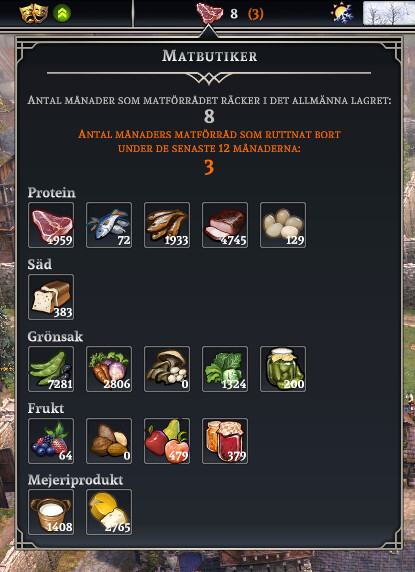The height and width of the screenshot is (572, 415).
Task: Click the mushrooms icon showing 0
Action: click(167, 369)
